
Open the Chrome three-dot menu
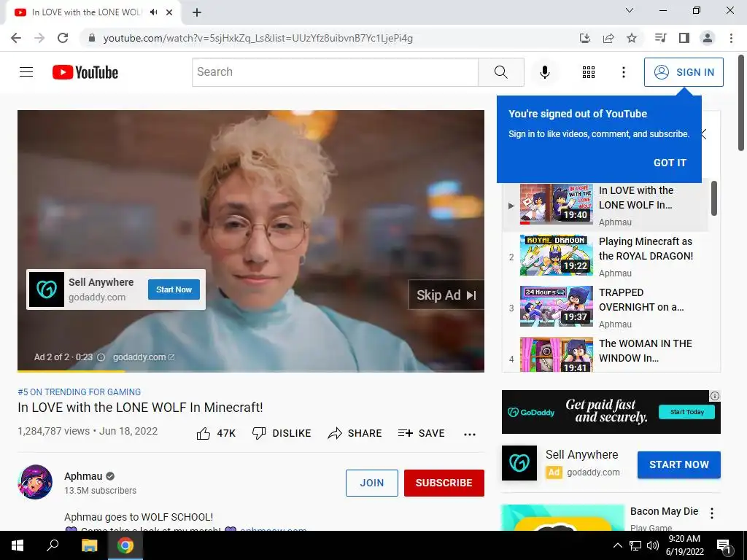coord(731,38)
